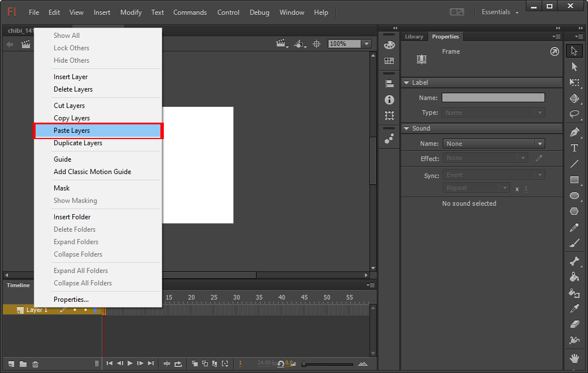Collapse the Label section
Viewport: 588px width, 373px height.
(x=406, y=83)
